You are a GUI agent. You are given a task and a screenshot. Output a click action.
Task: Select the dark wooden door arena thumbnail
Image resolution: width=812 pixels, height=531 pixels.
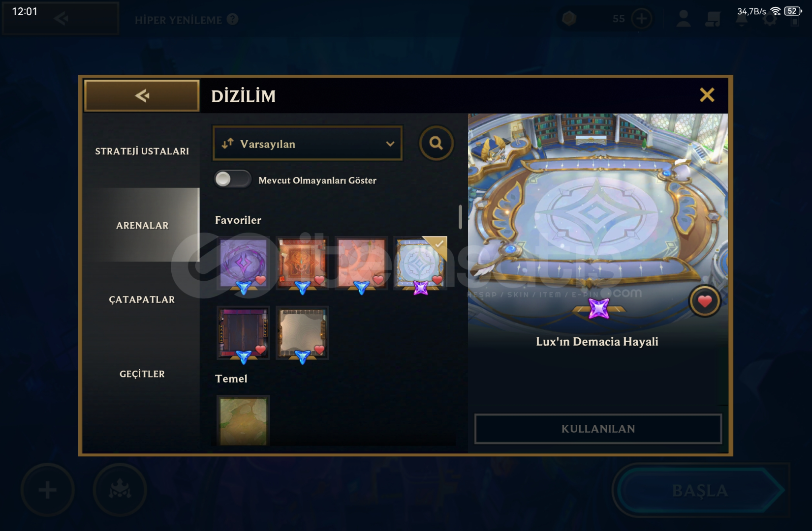244,333
